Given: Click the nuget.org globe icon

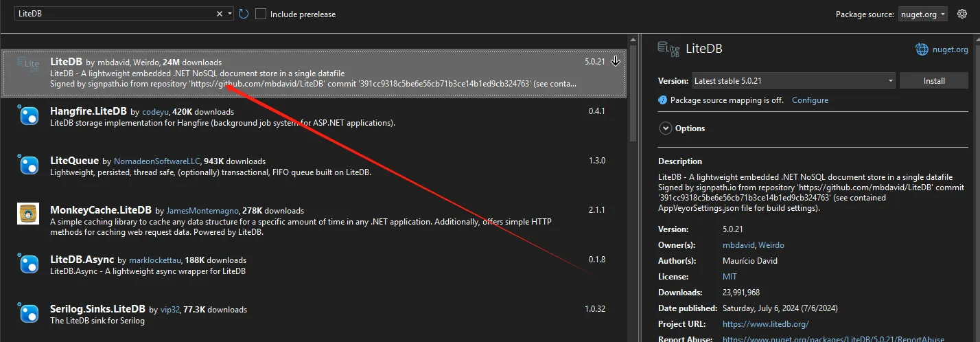Looking at the screenshot, I should 922,49.
